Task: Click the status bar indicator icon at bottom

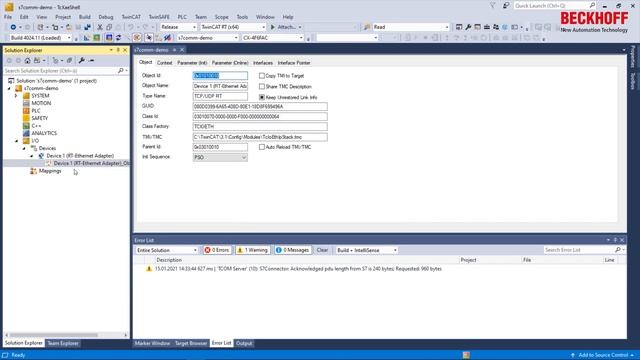Action: [466, 355]
